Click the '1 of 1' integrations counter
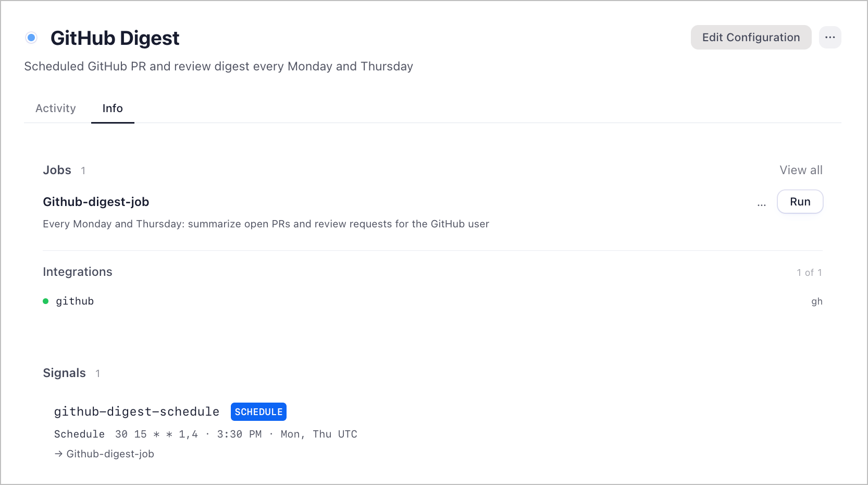This screenshot has width=868, height=485. 809,272
